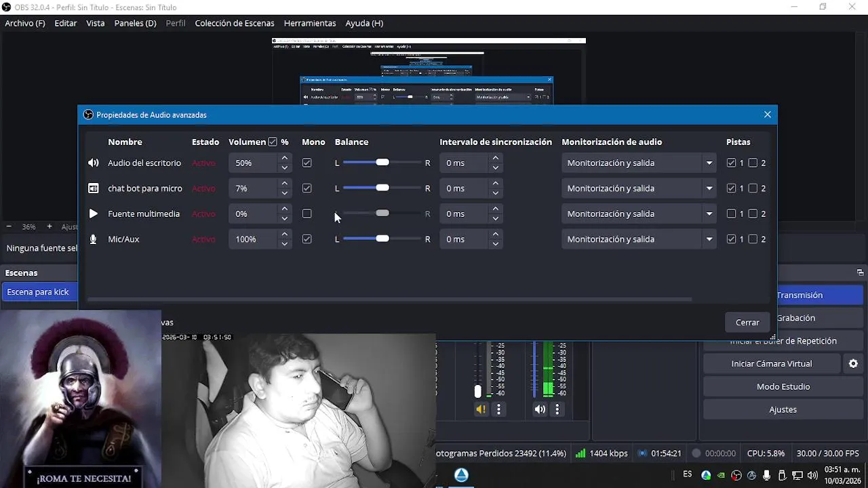
Task: Open three-dot menu beside white speaker icon
Action: [557, 409]
